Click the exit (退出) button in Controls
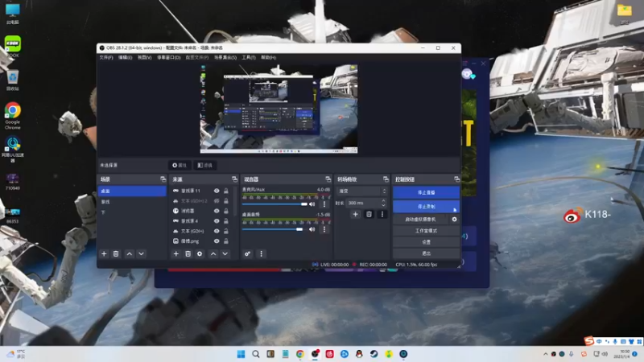Image resolution: width=644 pixels, height=362 pixels. 426,253
